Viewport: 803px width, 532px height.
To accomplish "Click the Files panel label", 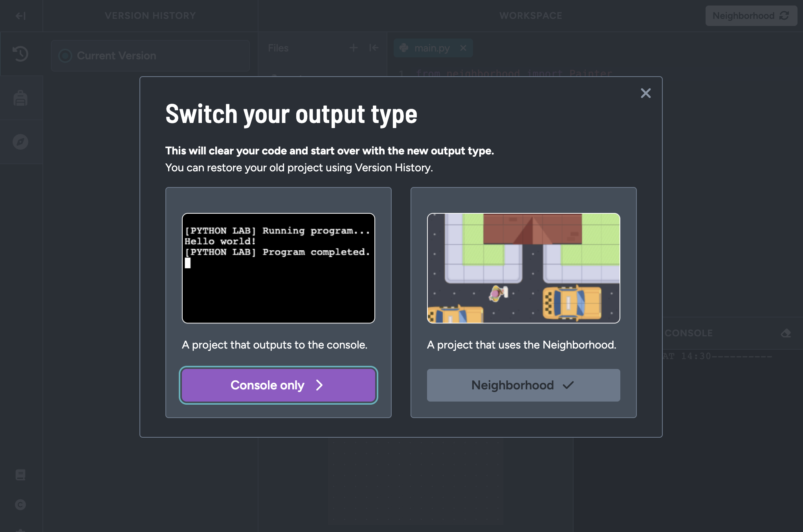I will (278, 48).
